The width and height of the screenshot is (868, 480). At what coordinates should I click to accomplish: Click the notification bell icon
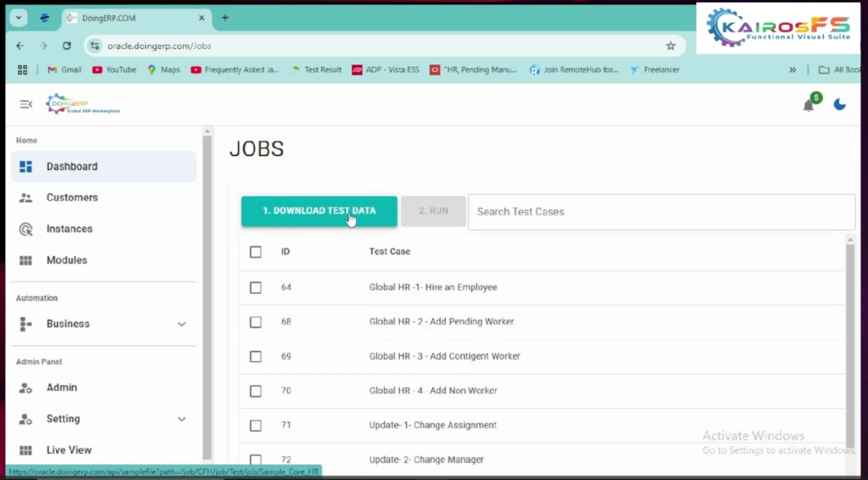(x=809, y=105)
